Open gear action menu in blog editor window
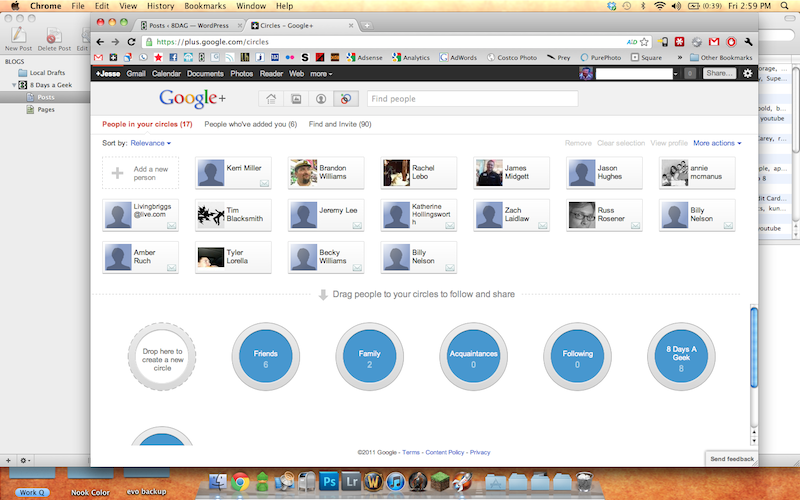The height and width of the screenshot is (500, 800). click(x=24, y=460)
